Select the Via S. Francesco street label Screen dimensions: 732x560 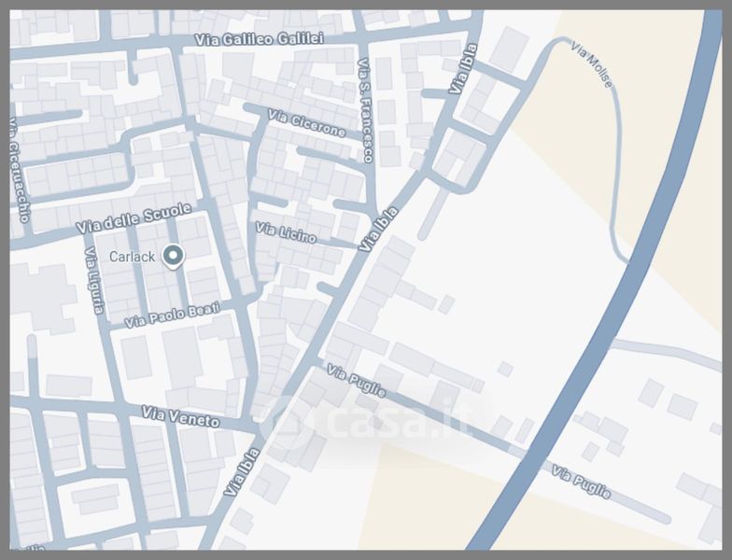tap(365, 109)
